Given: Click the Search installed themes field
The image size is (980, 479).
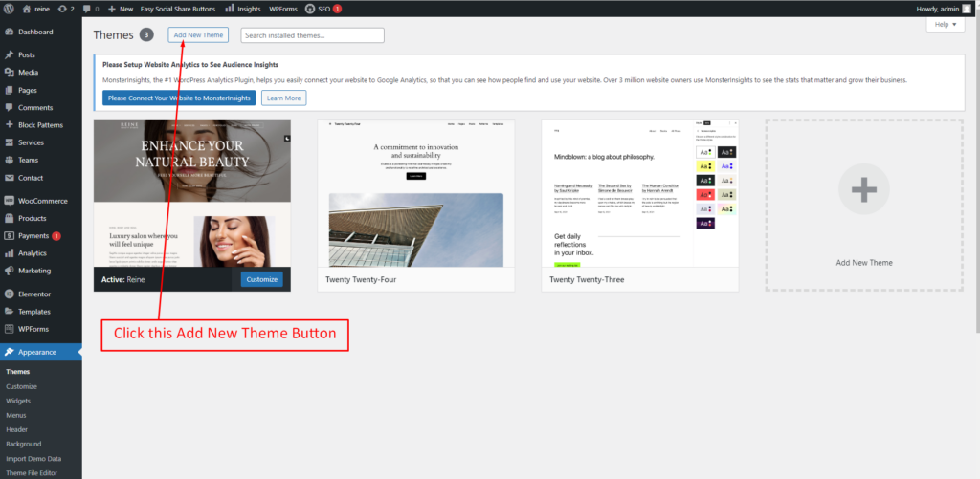Looking at the screenshot, I should (x=313, y=35).
